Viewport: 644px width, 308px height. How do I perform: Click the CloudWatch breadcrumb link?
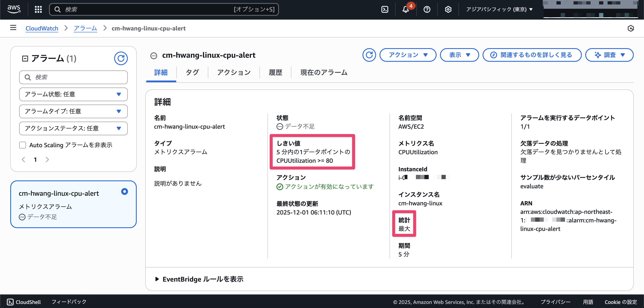(x=42, y=28)
